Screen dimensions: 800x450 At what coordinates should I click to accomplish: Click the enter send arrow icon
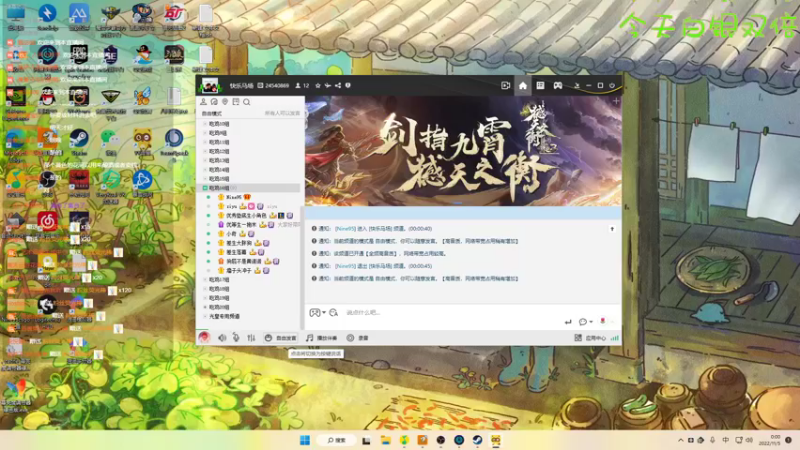click(x=568, y=321)
